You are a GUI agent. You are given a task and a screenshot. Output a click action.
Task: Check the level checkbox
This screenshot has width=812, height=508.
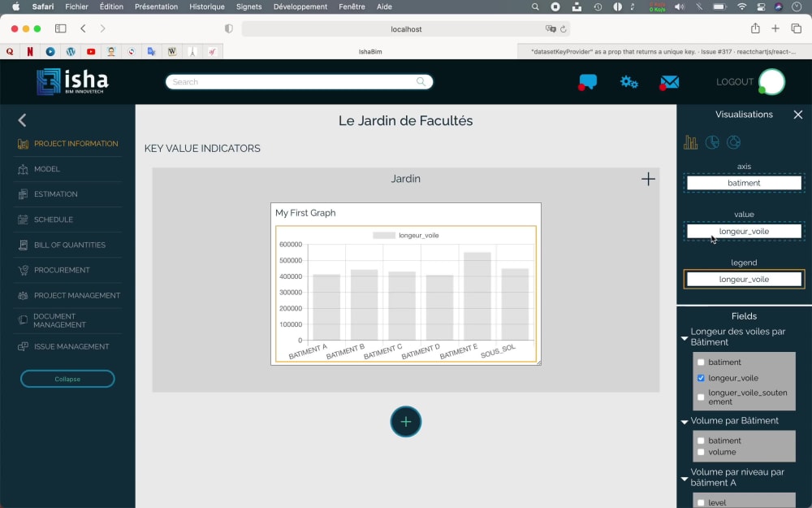point(701,502)
